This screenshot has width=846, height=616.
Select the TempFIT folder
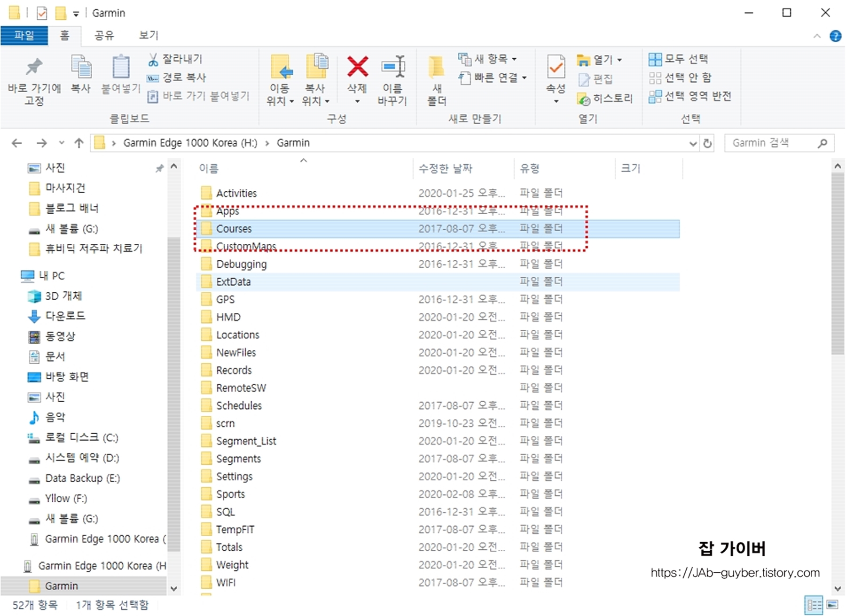coord(437,530)
